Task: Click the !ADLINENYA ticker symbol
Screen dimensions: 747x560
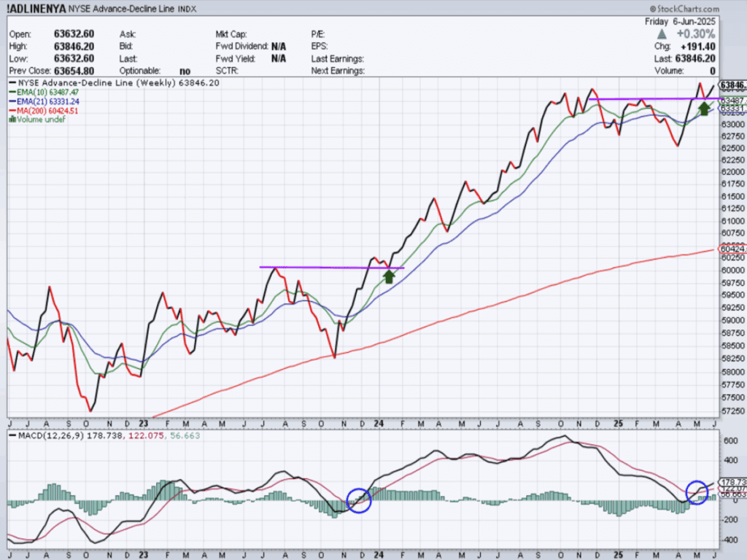Action: (35, 9)
